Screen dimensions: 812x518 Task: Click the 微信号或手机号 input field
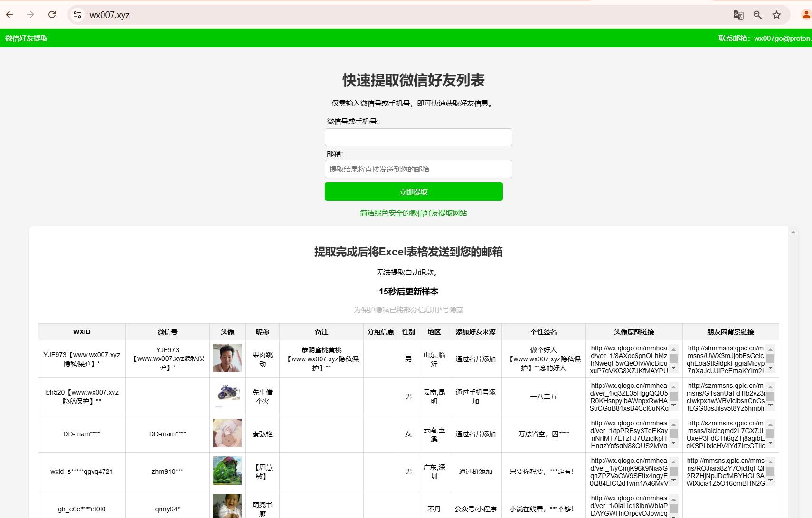[418, 137]
